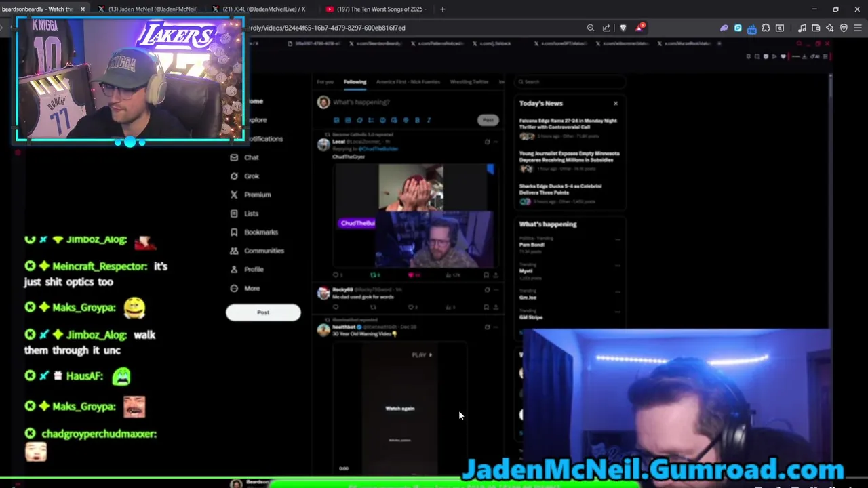Open the ChudTheCryer video thumbnail
Image resolution: width=868 pixels, height=488 pixels.
416,217
